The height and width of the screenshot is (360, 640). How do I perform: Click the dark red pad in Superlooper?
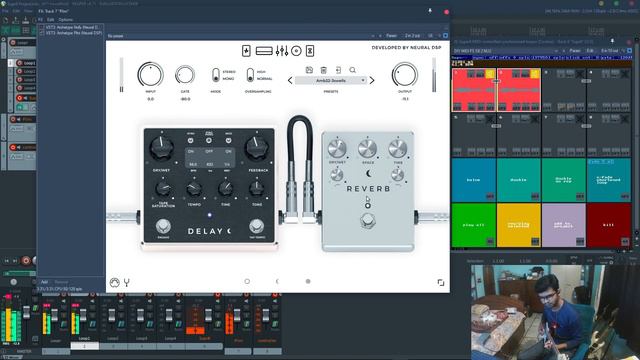[609, 225]
